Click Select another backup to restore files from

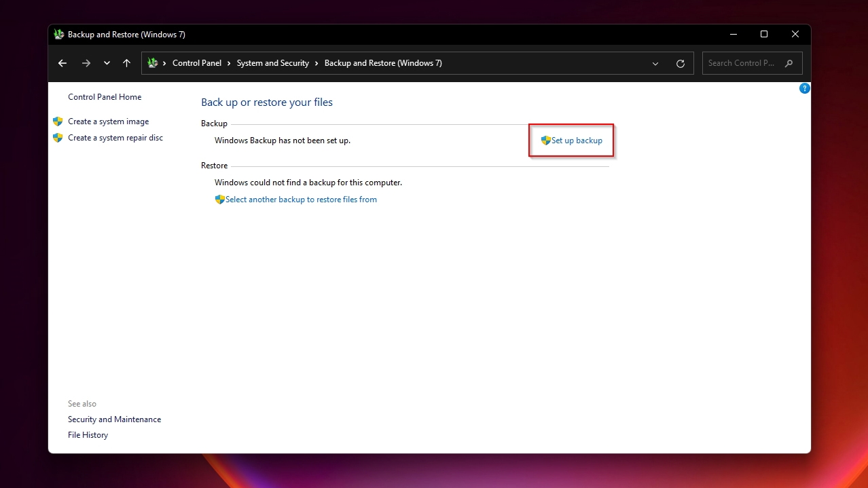tap(301, 200)
